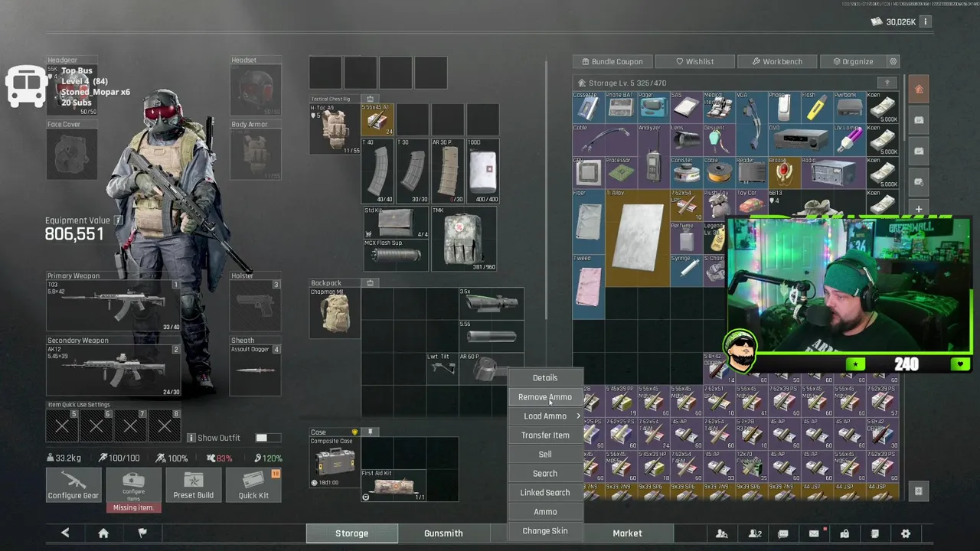Choose Change Skin in context menu
The height and width of the screenshot is (551, 980).
pos(545,530)
